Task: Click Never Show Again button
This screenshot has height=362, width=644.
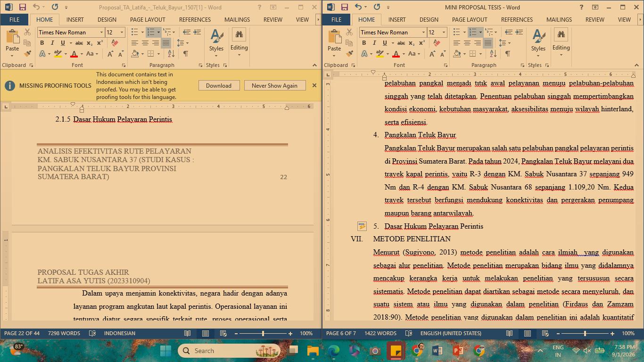Action: pos(274,85)
